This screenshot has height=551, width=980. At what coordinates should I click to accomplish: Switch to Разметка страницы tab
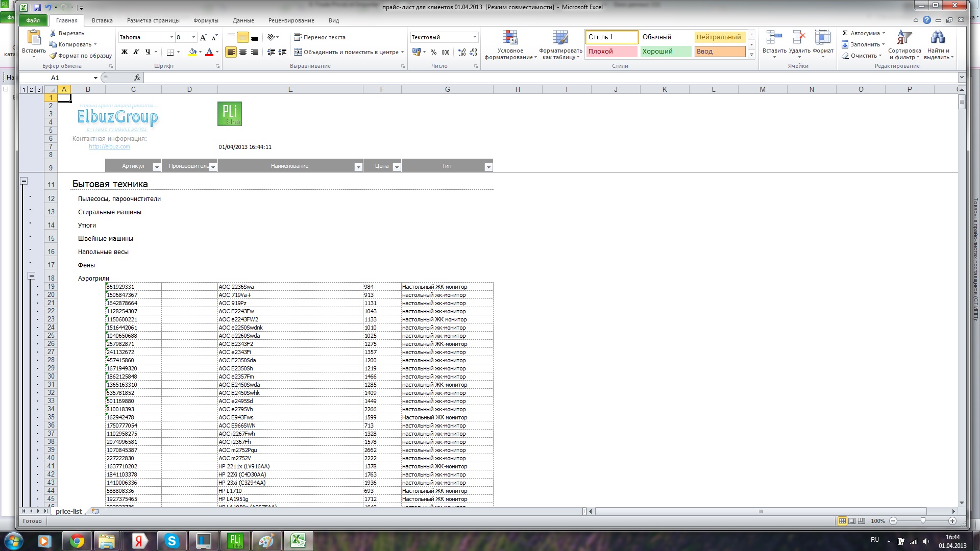coord(153,20)
